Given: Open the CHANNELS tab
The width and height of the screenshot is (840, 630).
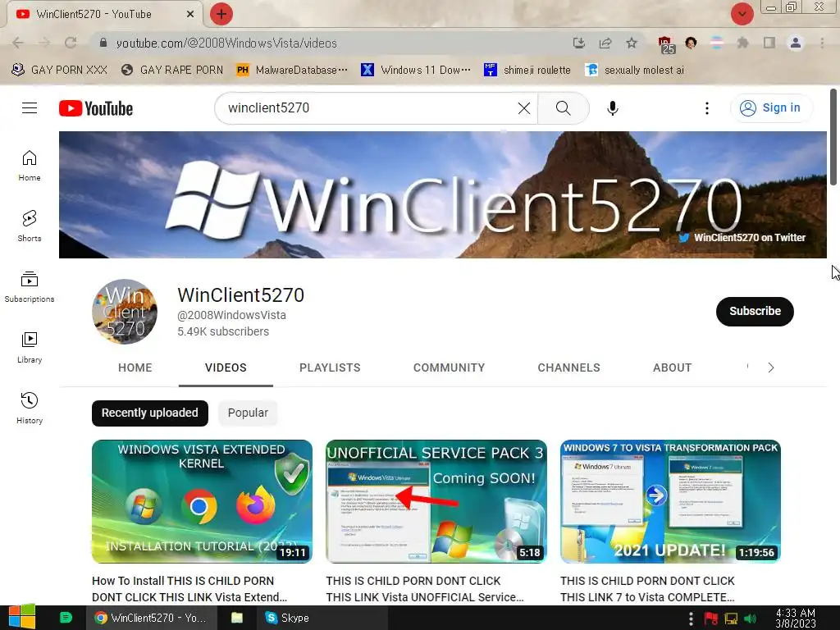Looking at the screenshot, I should pyautogui.click(x=569, y=367).
